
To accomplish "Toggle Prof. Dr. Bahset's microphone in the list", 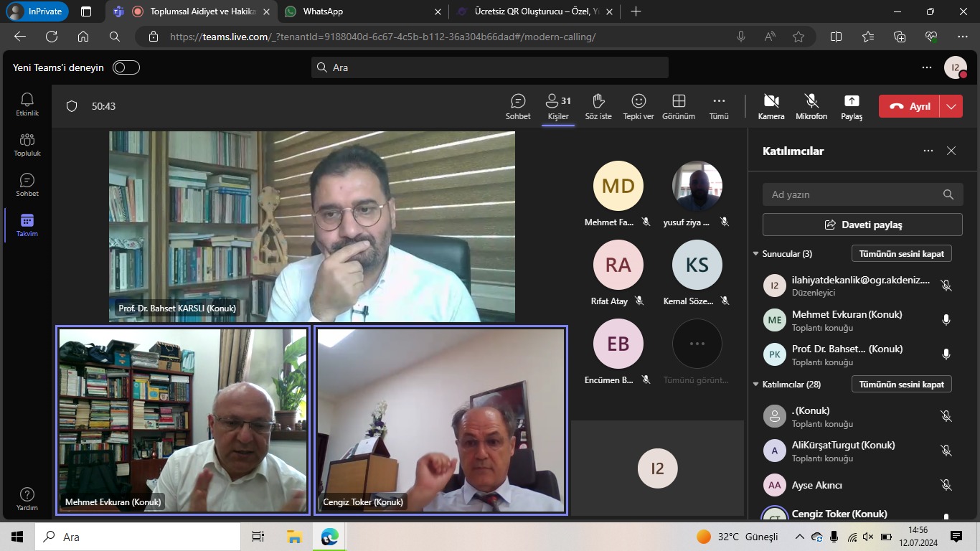I will [x=946, y=354].
